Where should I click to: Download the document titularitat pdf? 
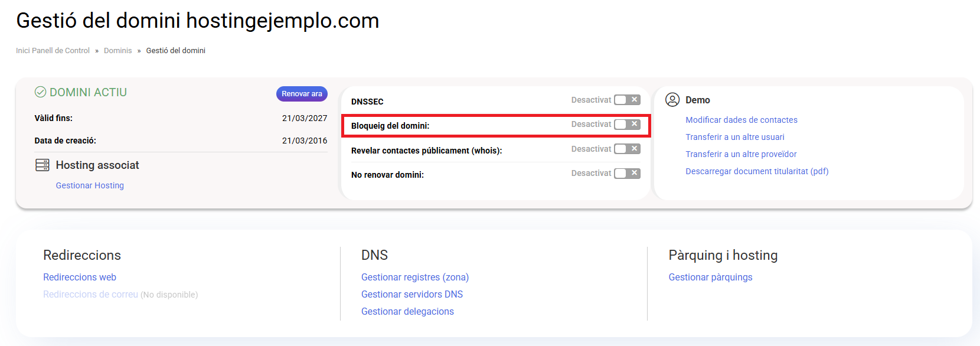pyautogui.click(x=757, y=171)
